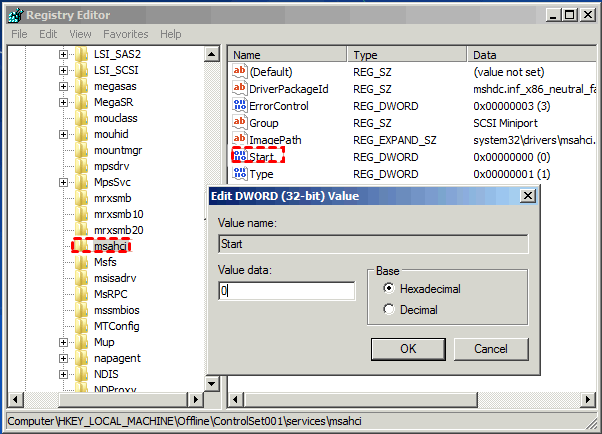This screenshot has height=434, width=602.
Task: Click the mouclass folder icon
Action: coord(81,118)
